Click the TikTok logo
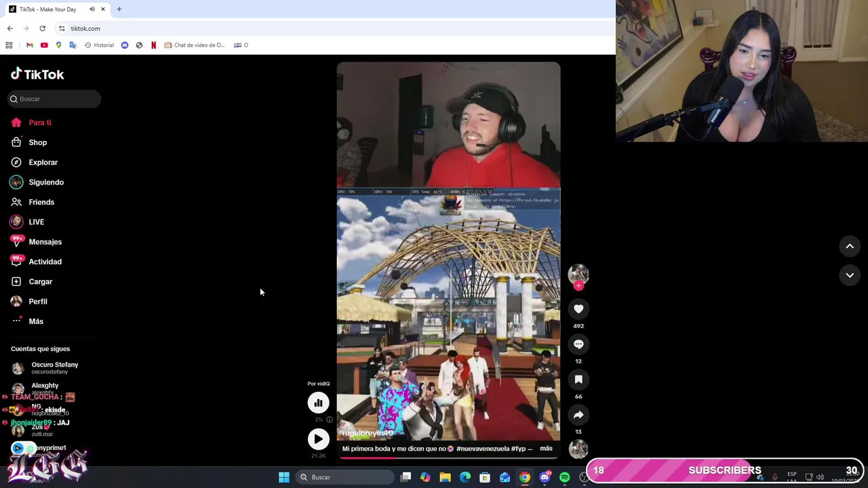This screenshot has width=868, height=488. 37,74
